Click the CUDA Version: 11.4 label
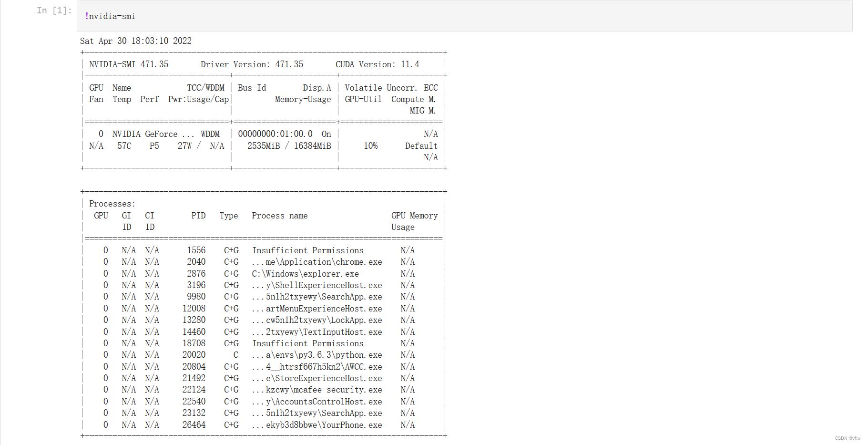 click(377, 64)
